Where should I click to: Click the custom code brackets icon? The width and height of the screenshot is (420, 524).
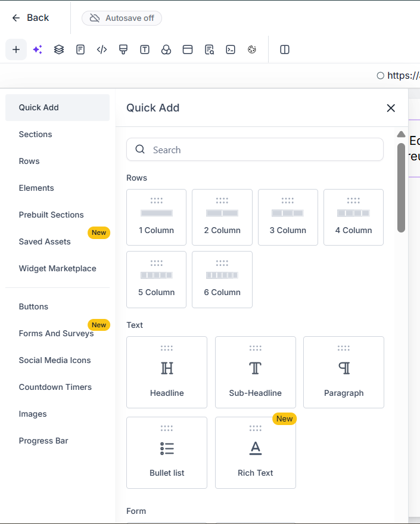click(x=102, y=49)
